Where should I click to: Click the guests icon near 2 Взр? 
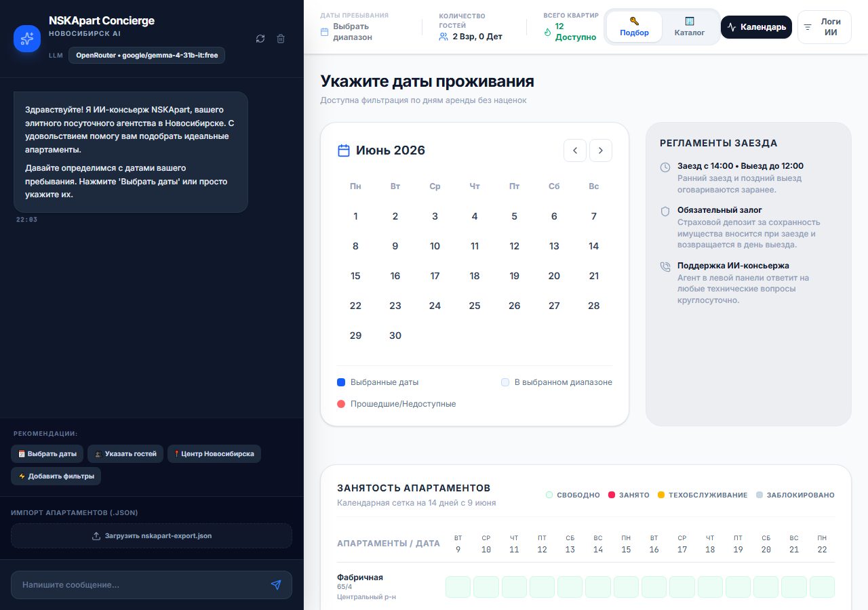443,37
